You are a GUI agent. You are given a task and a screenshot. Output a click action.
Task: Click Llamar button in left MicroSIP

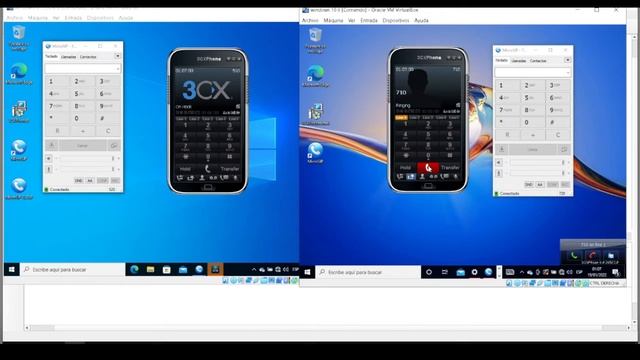pyautogui.click(x=82, y=145)
